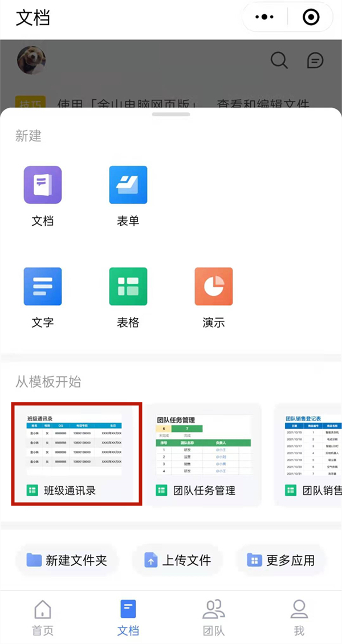Open the messages chat bubble icon
This screenshot has height=644, width=342.
coord(315,61)
